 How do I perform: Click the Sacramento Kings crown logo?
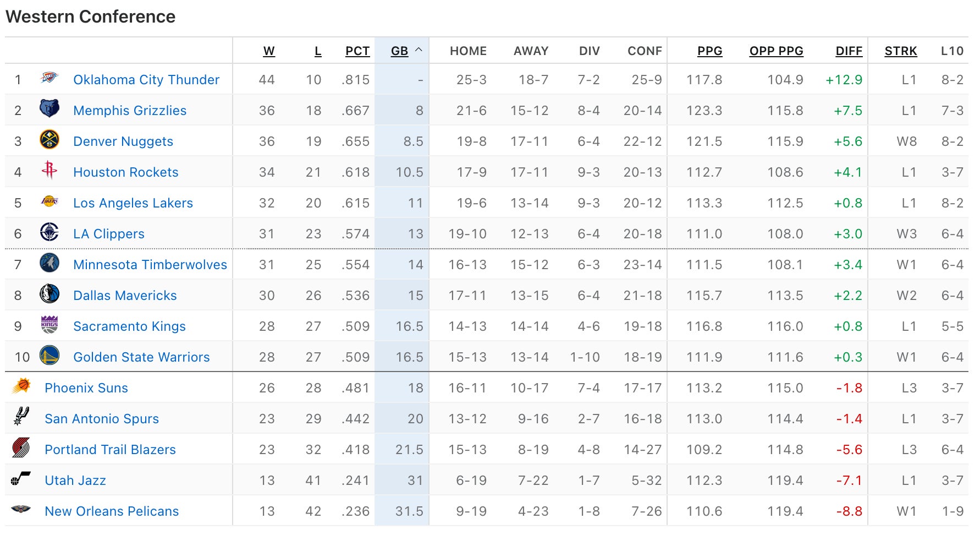49,325
